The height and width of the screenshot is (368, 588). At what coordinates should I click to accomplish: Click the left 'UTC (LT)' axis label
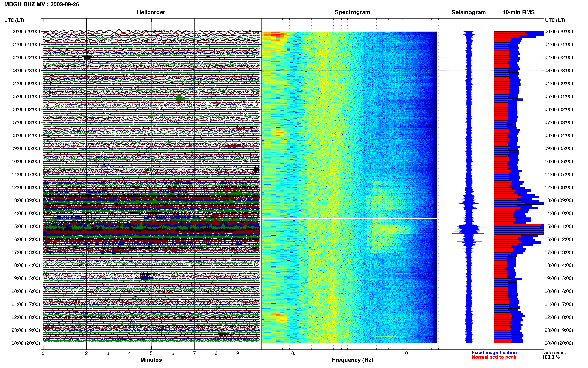[x=14, y=20]
